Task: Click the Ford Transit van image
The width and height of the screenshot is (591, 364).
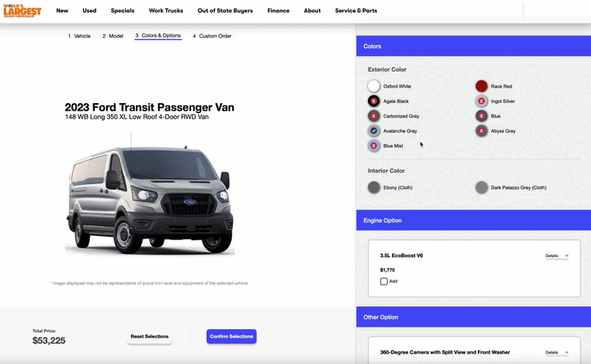Action: [149, 194]
